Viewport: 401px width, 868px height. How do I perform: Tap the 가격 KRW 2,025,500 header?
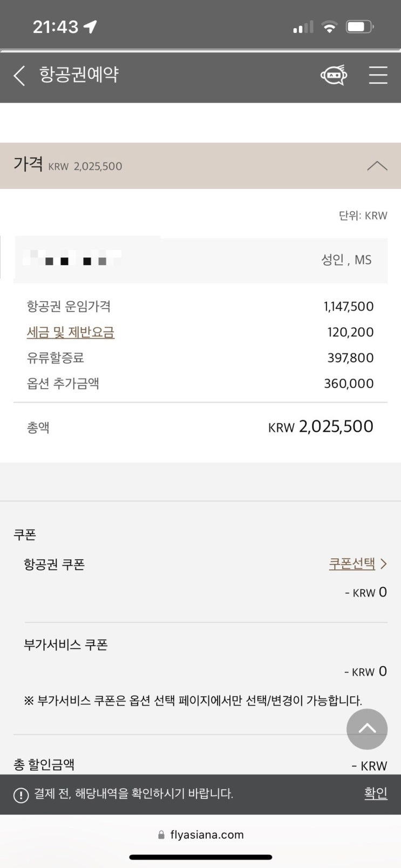point(69,165)
